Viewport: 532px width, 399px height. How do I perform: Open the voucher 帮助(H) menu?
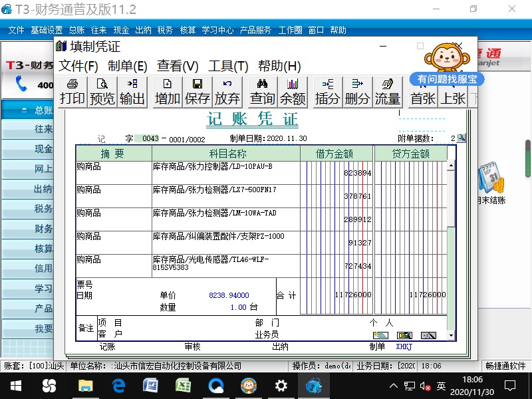279,66
